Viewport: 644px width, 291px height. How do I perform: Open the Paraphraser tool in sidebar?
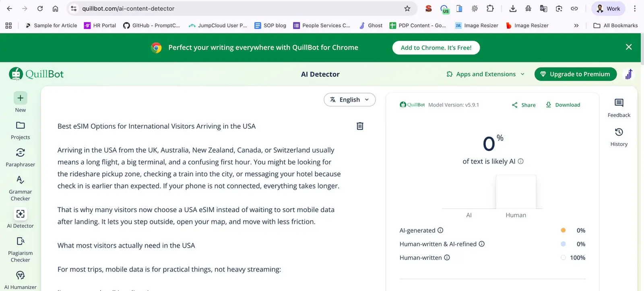[20, 153]
